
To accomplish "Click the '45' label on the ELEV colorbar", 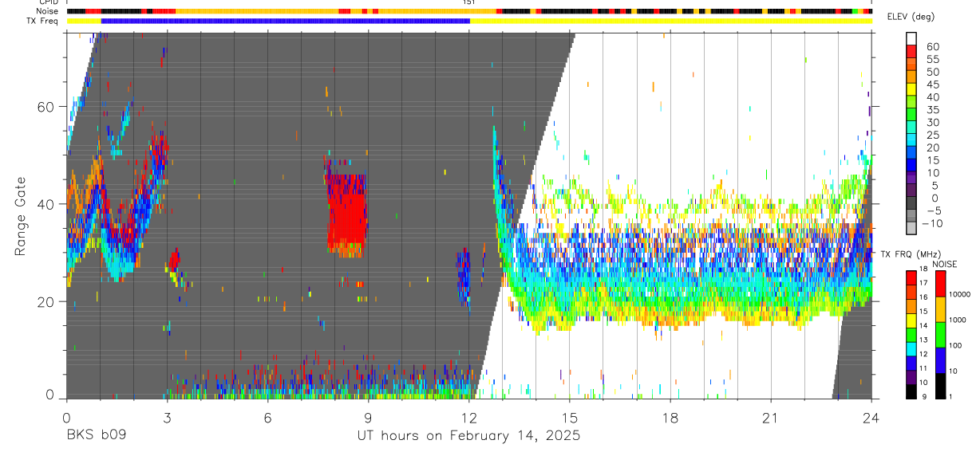I will point(933,85).
